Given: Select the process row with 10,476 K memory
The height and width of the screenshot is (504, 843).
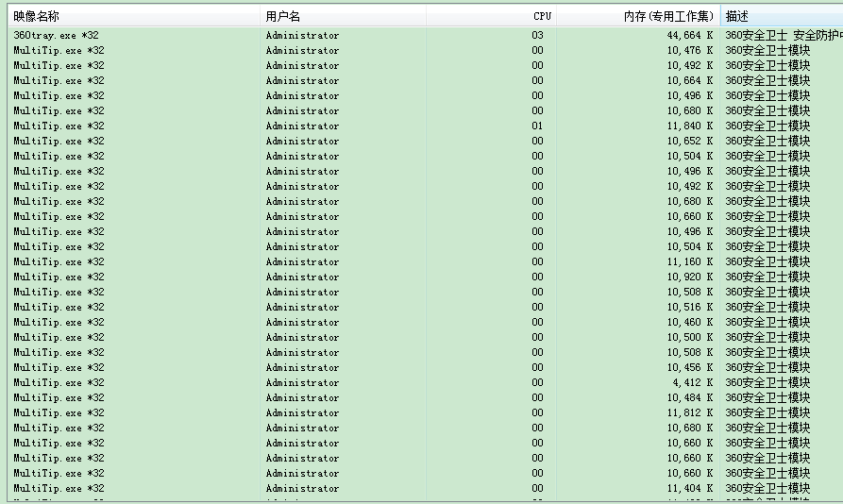Looking at the screenshot, I should 59,51.
